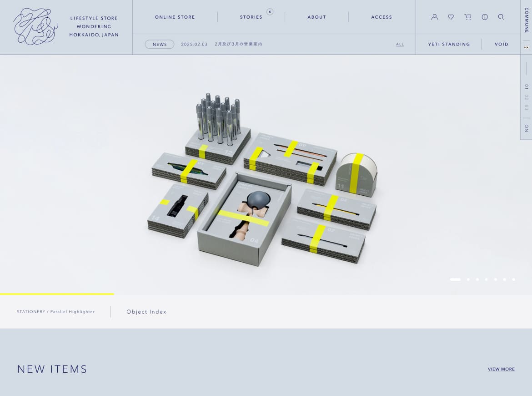This screenshot has height=396, width=532.
Task: Click the eyes icon below COMMUNE
Action: click(x=526, y=47)
